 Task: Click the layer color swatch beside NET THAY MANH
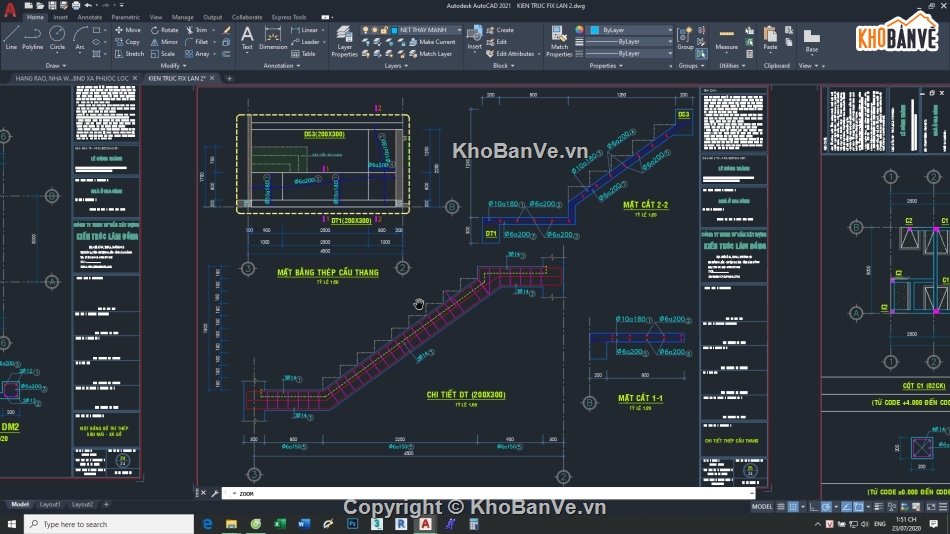point(394,30)
